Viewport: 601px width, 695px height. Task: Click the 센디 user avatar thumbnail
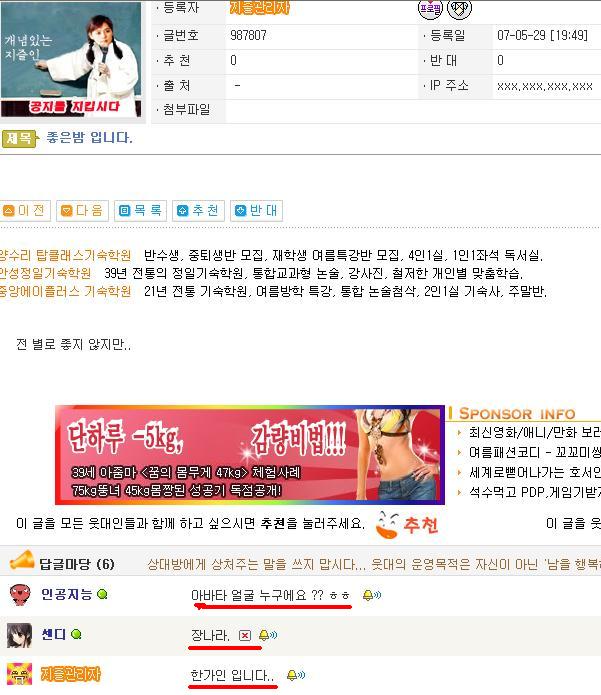[x=20, y=635]
